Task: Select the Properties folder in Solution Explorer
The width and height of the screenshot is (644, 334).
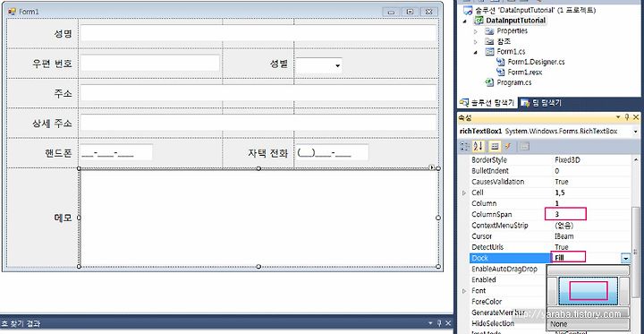Action: pos(512,30)
